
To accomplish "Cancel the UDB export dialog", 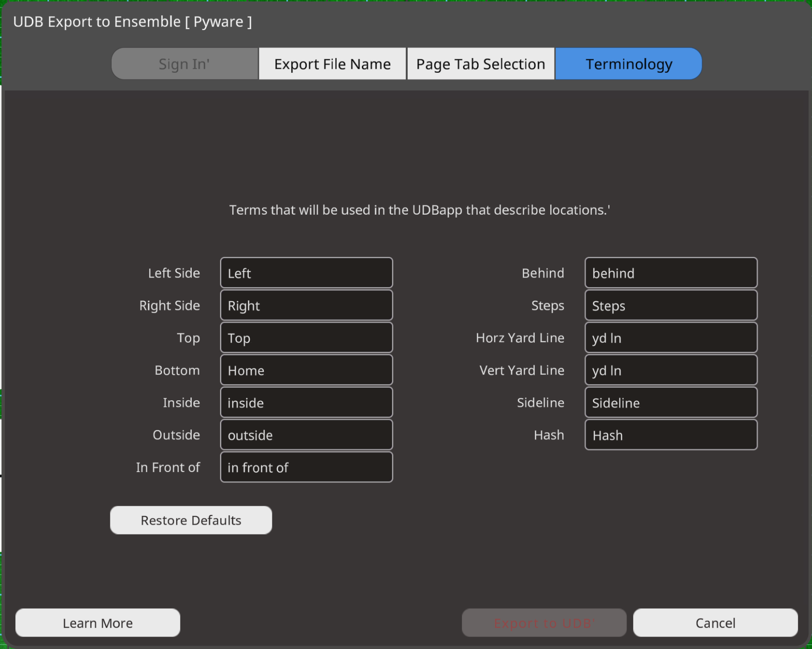I will pyautogui.click(x=715, y=623).
